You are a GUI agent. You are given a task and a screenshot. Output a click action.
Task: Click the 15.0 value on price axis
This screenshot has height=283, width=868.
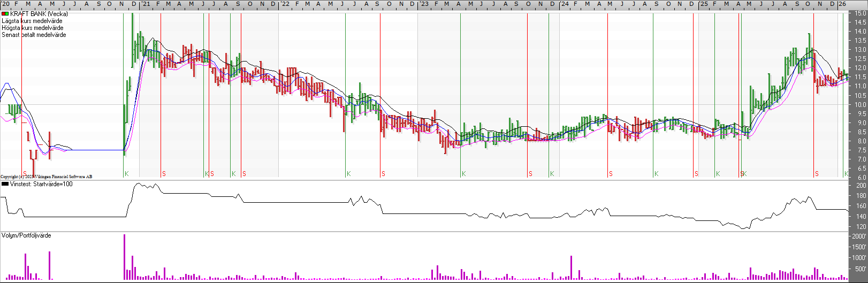[860, 13]
